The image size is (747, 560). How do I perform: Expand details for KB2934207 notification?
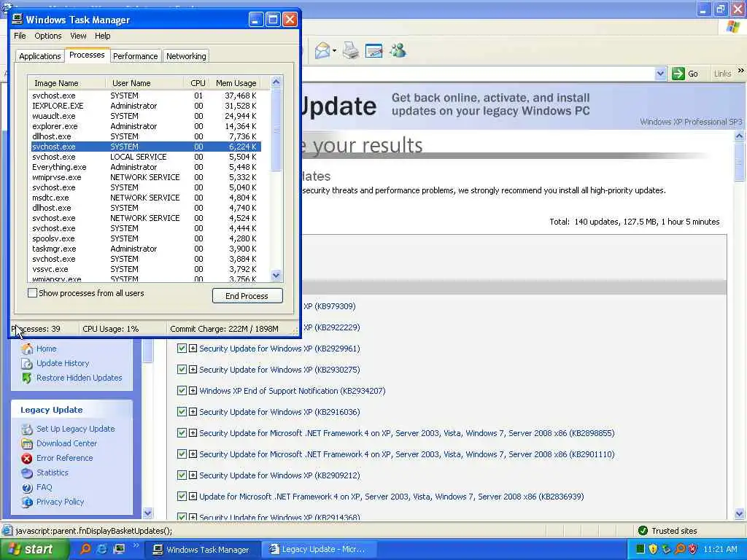click(193, 391)
